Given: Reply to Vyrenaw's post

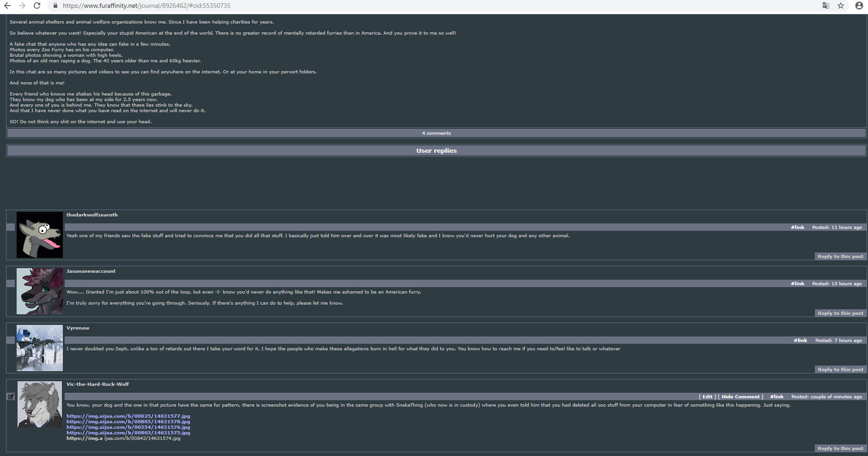Looking at the screenshot, I should click(x=840, y=369).
